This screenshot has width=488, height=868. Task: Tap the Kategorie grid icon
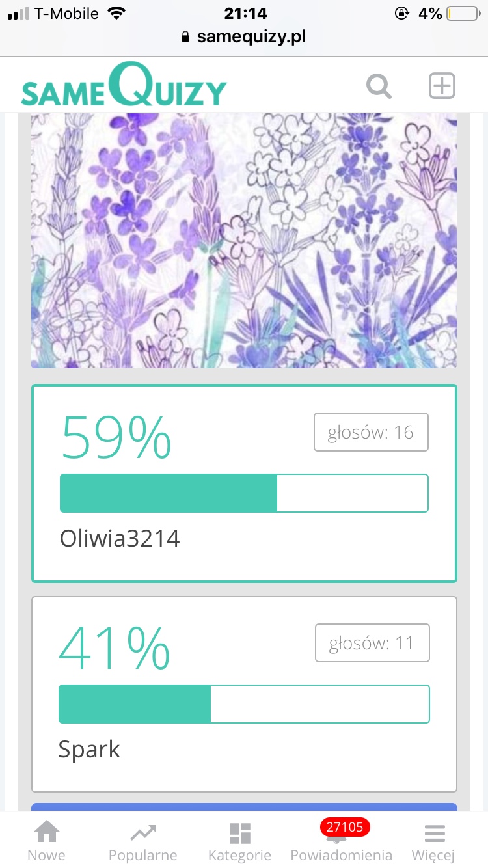point(239,834)
